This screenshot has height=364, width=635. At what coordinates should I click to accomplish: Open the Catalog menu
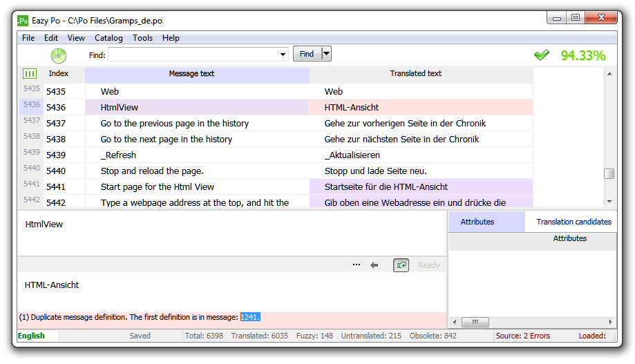click(x=108, y=38)
